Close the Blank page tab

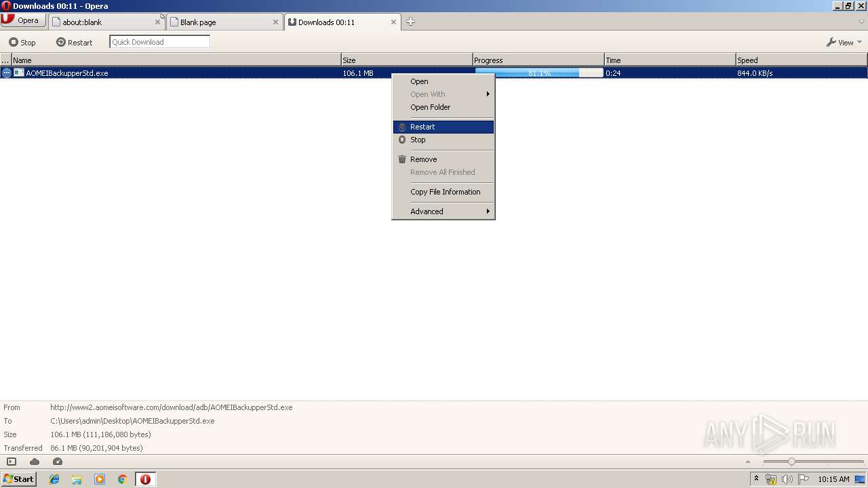click(x=275, y=22)
